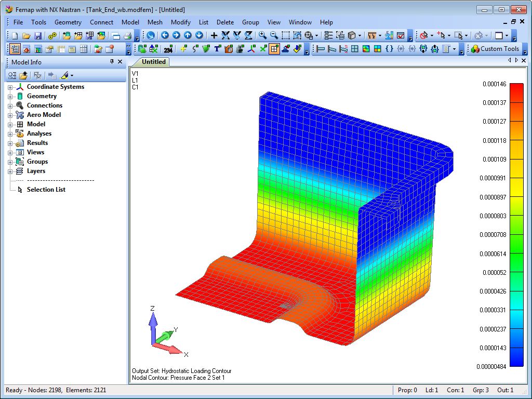Open the Mesh menu

tap(155, 22)
